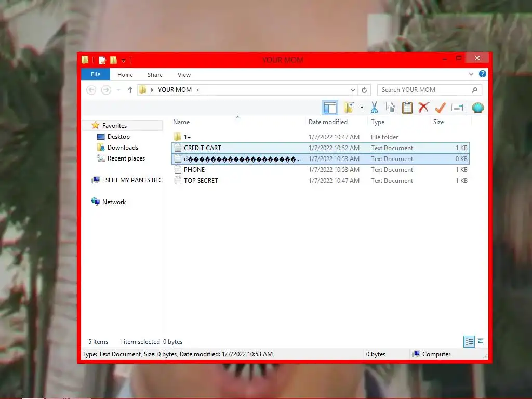532x399 pixels.
Task: Select Network in navigation pane
Action: pyautogui.click(x=114, y=202)
